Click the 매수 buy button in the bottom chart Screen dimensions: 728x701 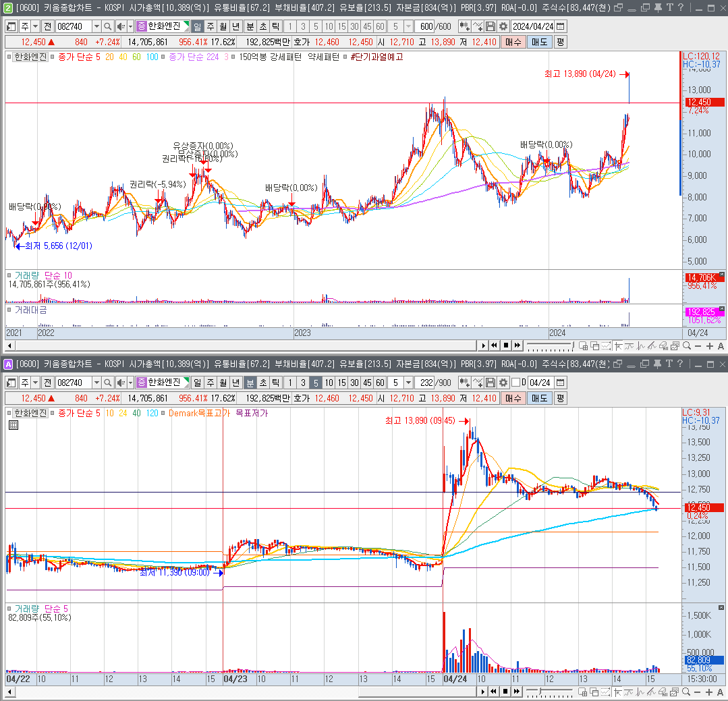513,398
